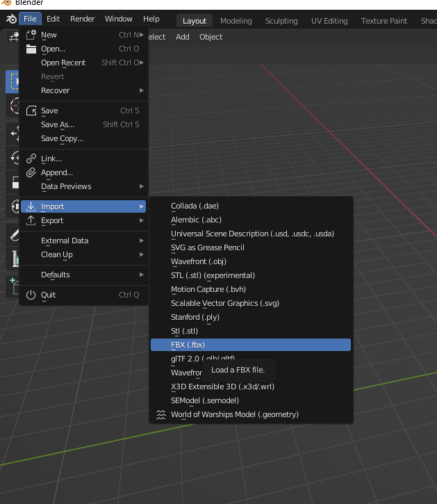This screenshot has width=437, height=504.
Task: Switch to the Modeling workspace tab
Action: coord(236,21)
